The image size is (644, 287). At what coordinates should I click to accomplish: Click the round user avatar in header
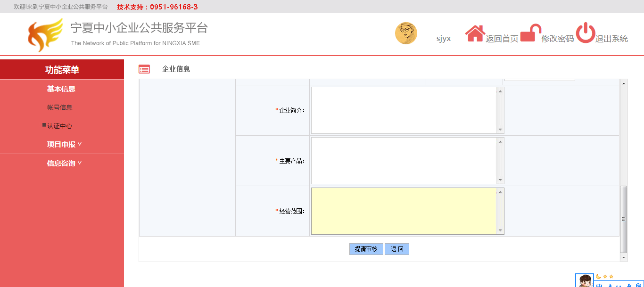pyautogui.click(x=406, y=33)
